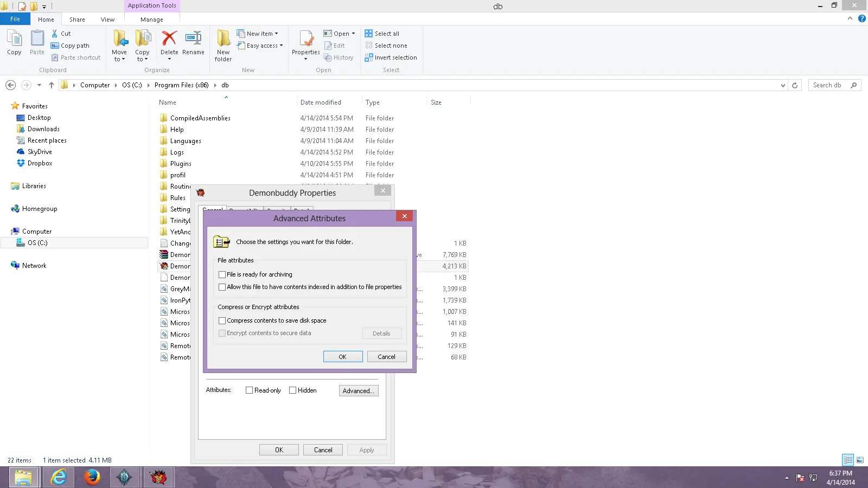Select Network in the navigation pane
This screenshot has width=868, height=488.
34,266
